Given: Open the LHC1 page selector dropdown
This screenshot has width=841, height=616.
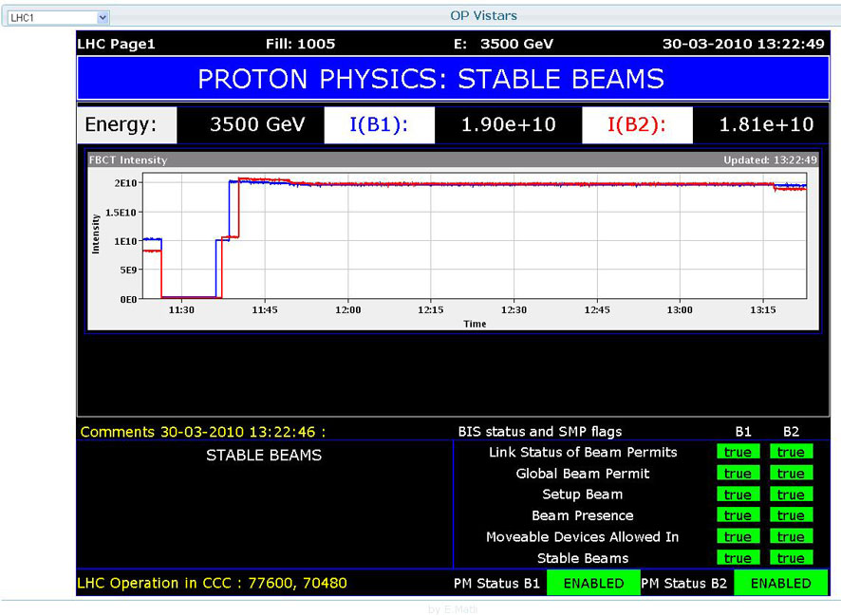Looking at the screenshot, I should (x=55, y=15).
